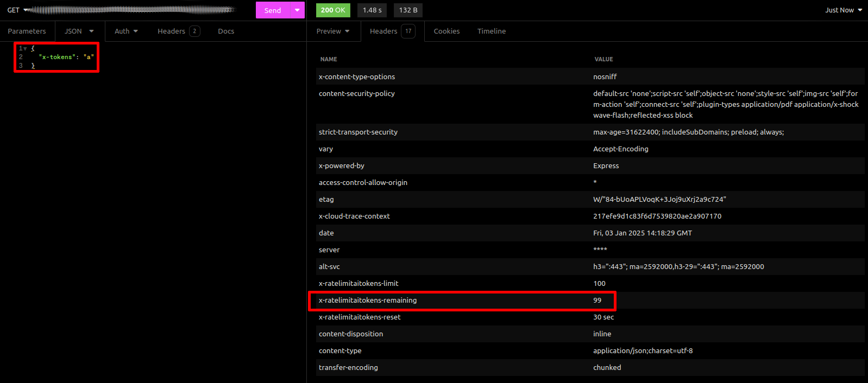Click the 200 OK status badge
Screen dimensions: 868x383
(333, 10)
